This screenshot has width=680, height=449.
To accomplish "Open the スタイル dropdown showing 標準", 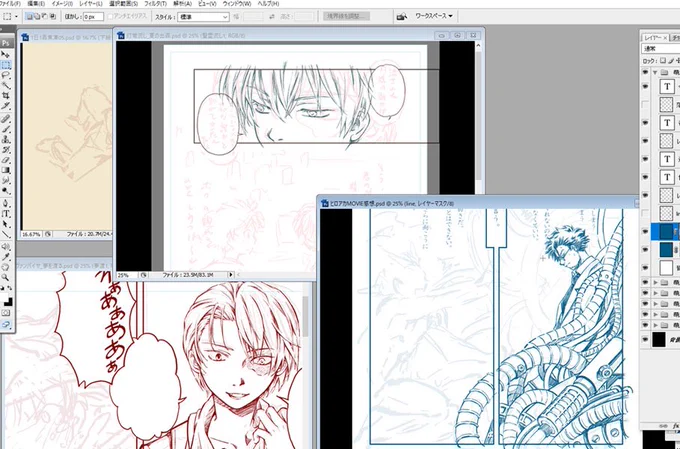I will pyautogui.click(x=203, y=17).
